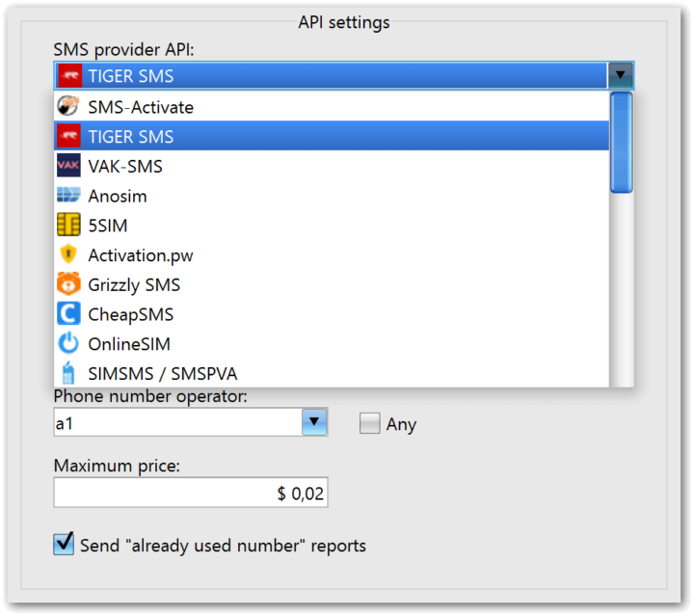This screenshot has height=616, width=694.
Task: Pick CheapSMS from the list
Action: click(331, 313)
